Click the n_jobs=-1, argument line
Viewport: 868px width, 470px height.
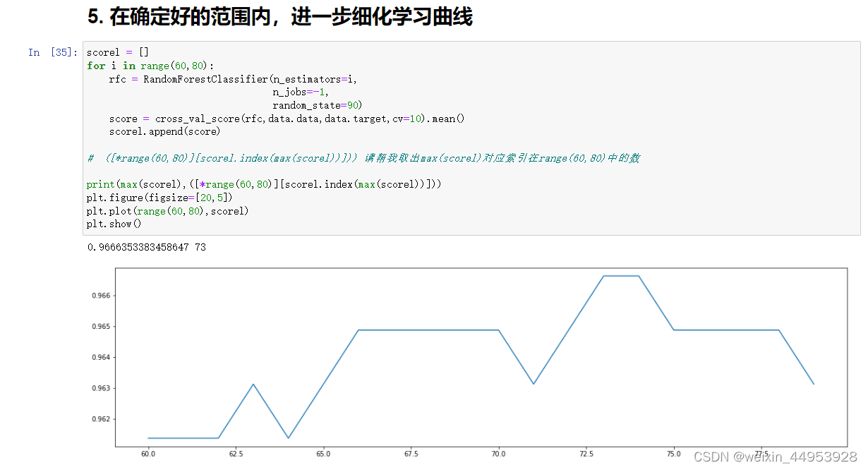(301, 92)
